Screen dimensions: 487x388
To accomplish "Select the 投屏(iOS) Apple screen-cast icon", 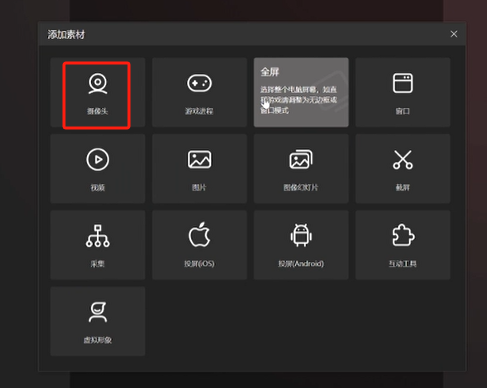I will (x=199, y=235).
